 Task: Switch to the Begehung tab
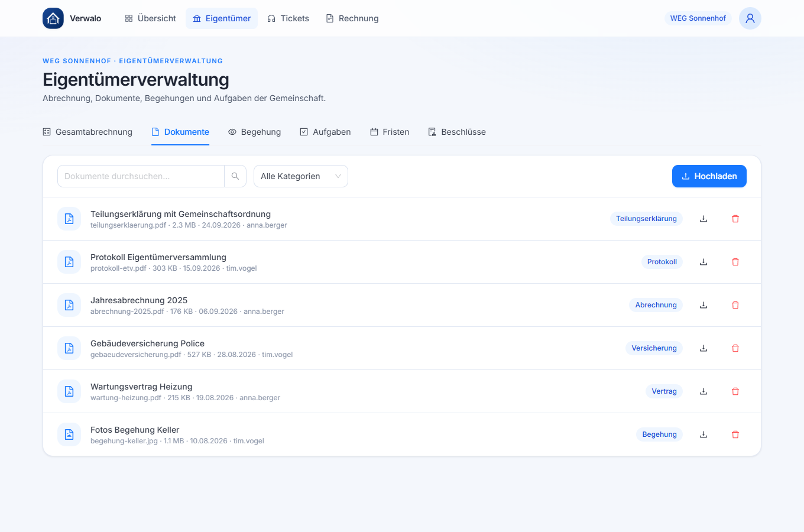pos(255,132)
